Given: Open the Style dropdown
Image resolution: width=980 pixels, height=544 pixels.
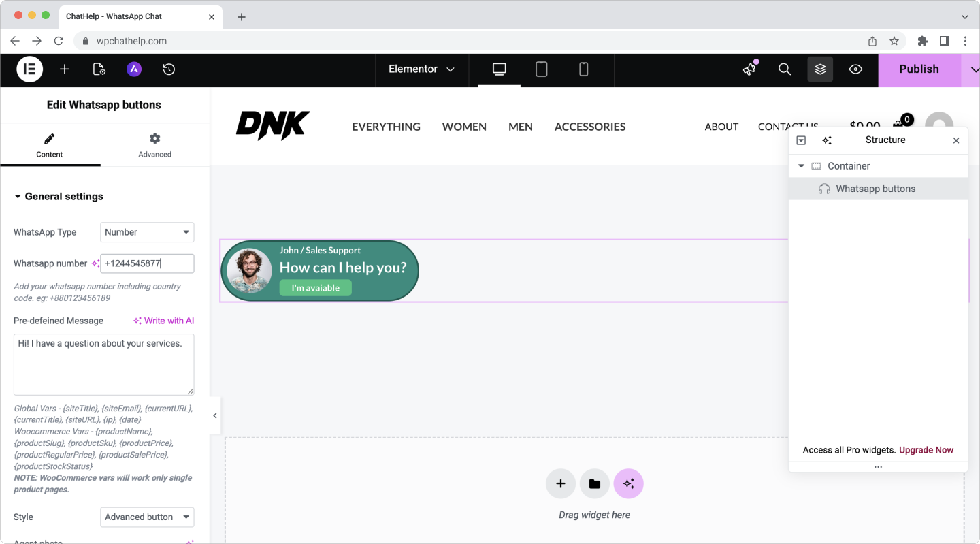Looking at the screenshot, I should tap(147, 517).
